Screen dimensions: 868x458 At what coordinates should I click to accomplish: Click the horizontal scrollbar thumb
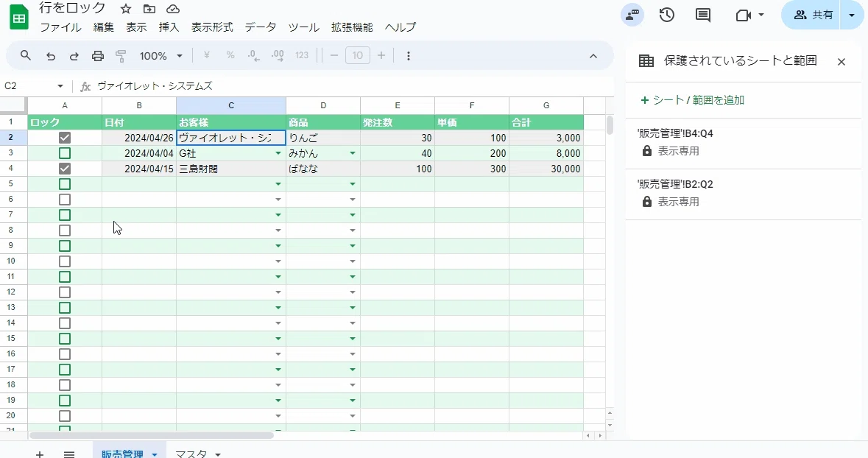(152, 435)
